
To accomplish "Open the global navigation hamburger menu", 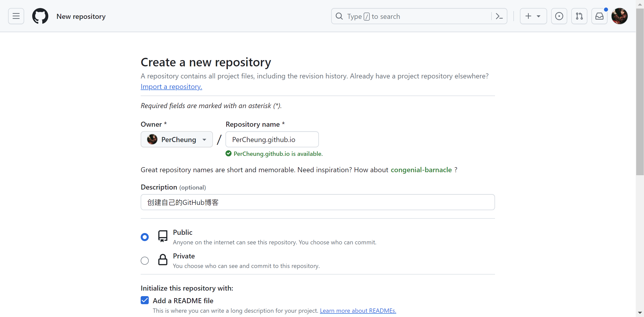I will coord(16,16).
